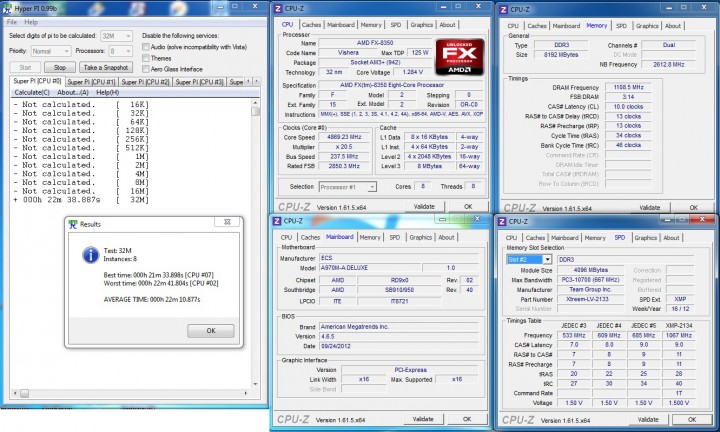This screenshot has height=432, width=720.
Task: Click the NB Frequency 2612.8 MHz value
Action: (668, 65)
